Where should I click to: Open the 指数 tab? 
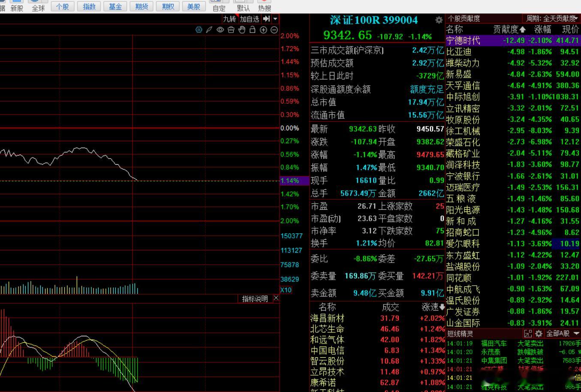coord(89,6)
